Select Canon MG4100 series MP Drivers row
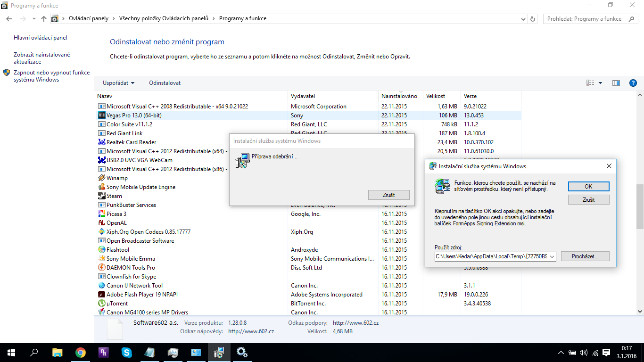Viewport: 644px width, 362px height. click(x=309, y=313)
